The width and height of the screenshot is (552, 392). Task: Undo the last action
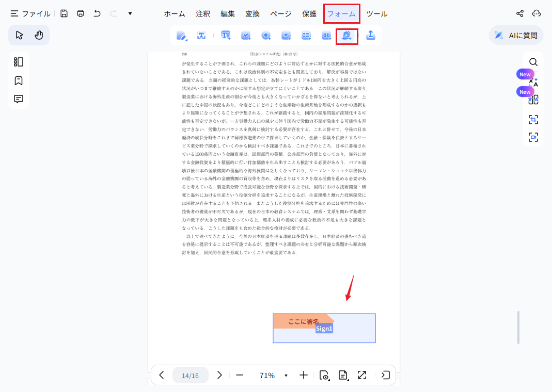point(97,14)
